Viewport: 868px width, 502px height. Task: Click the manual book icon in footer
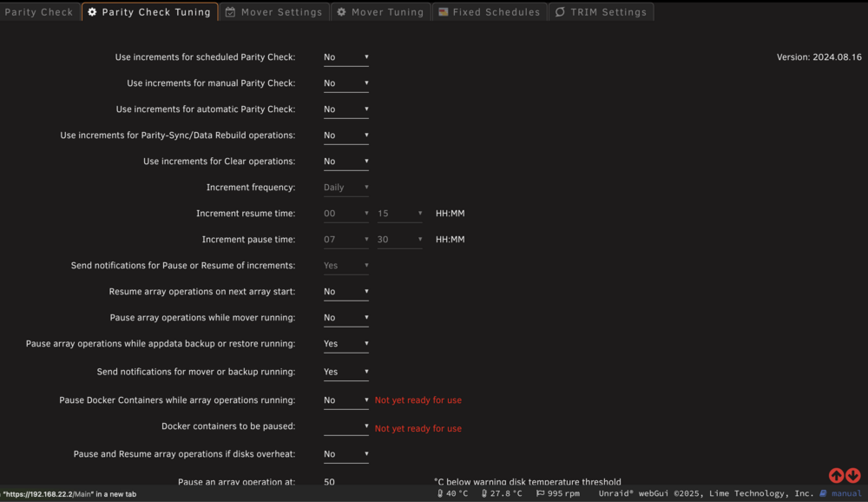tap(823, 493)
